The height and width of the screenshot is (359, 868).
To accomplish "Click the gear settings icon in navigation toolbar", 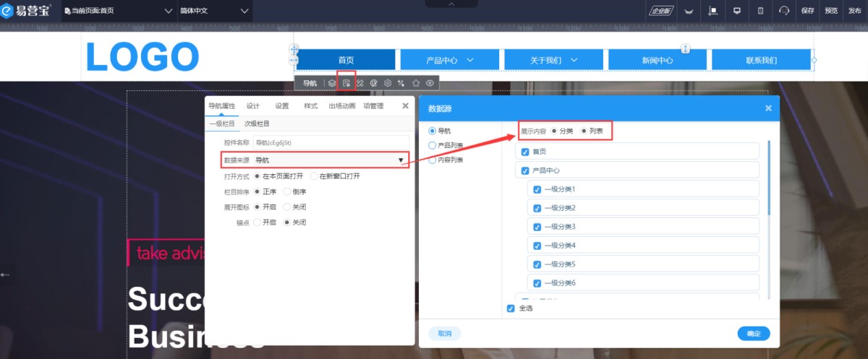I will pos(388,83).
